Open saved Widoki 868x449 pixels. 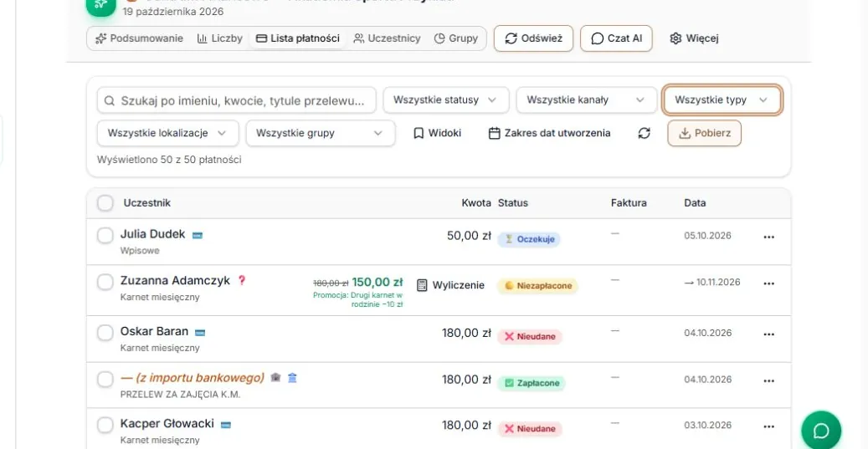[x=437, y=133]
